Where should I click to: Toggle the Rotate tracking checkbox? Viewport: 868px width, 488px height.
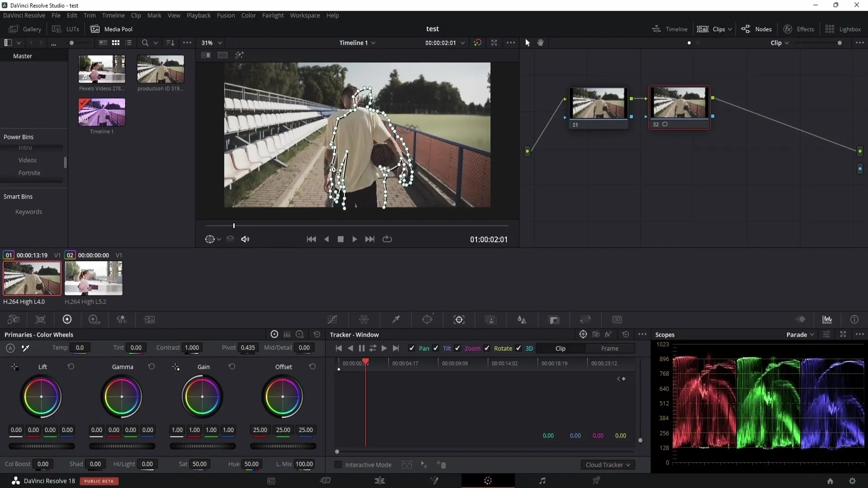(487, 348)
